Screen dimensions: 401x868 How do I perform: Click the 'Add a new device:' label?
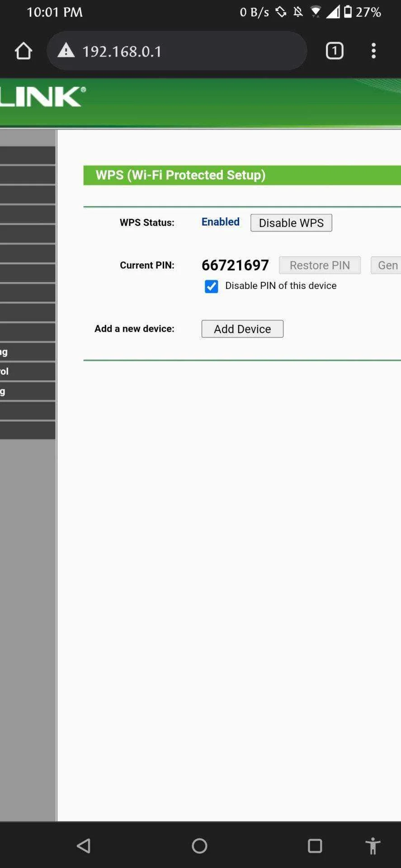tap(134, 329)
